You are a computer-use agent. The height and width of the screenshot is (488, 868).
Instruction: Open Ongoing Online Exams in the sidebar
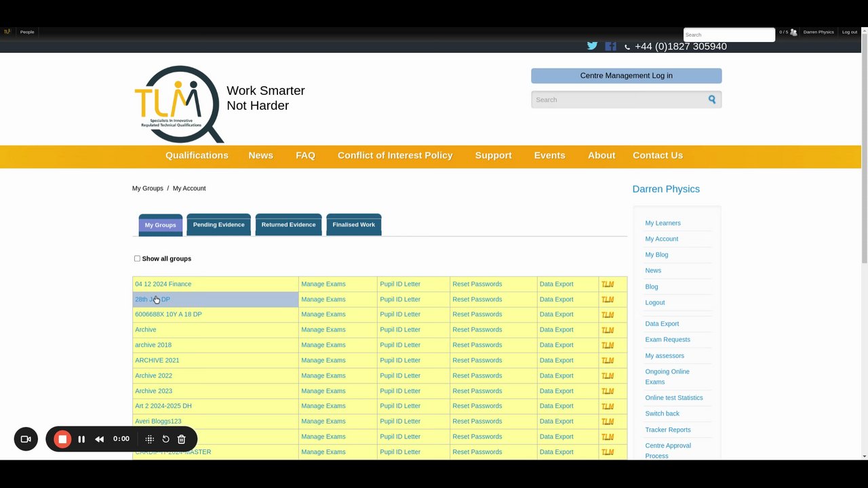pos(667,377)
